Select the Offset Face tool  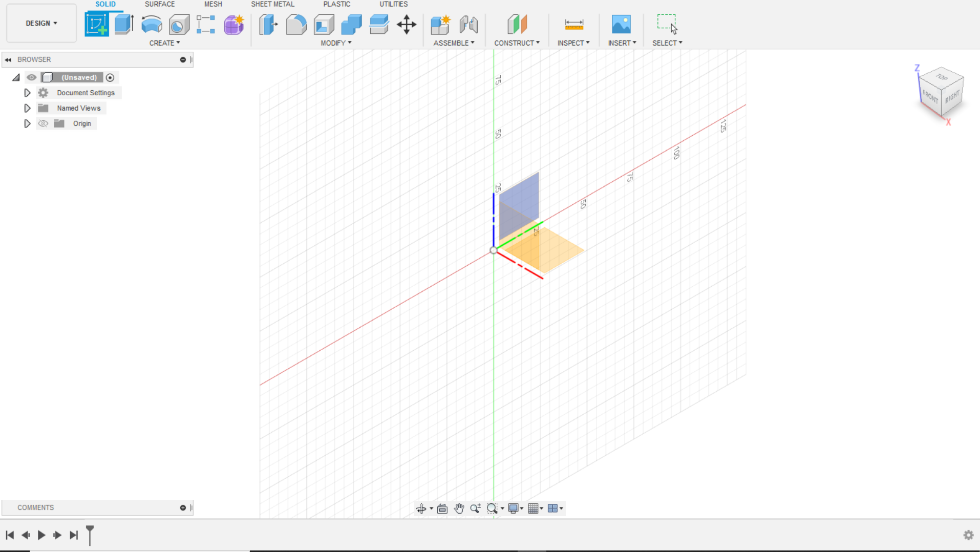pyautogui.click(x=379, y=25)
